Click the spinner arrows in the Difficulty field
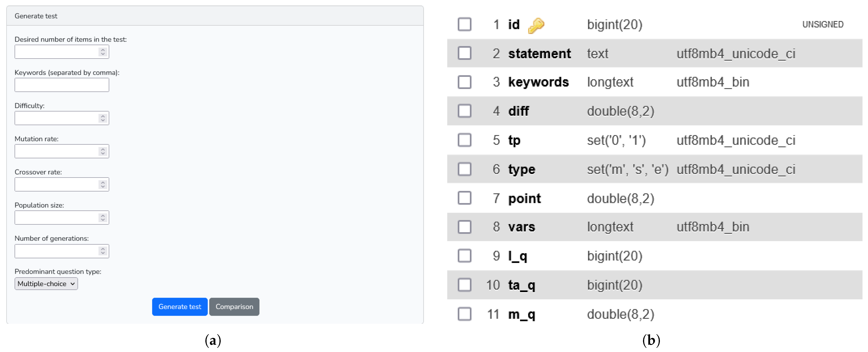 103,118
